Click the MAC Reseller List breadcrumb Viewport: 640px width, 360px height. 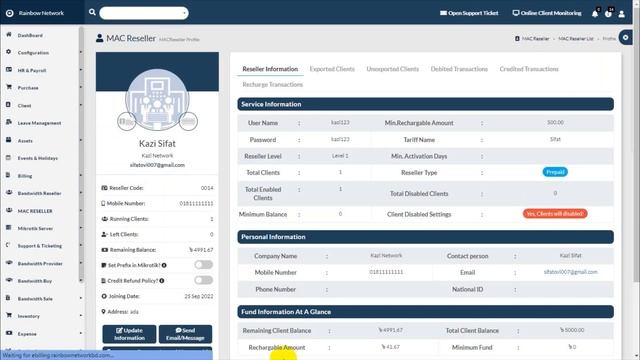tap(576, 38)
